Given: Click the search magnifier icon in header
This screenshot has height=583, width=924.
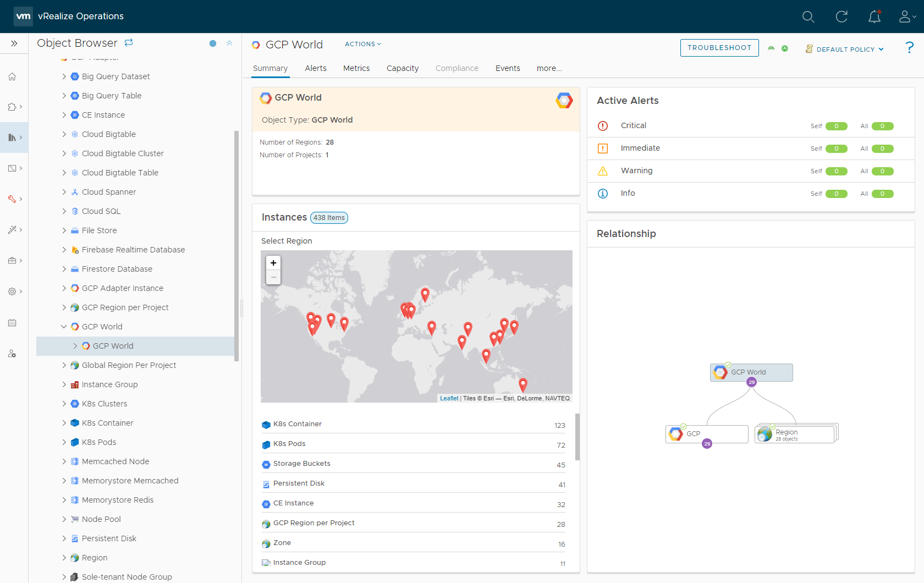Looking at the screenshot, I should (x=808, y=16).
